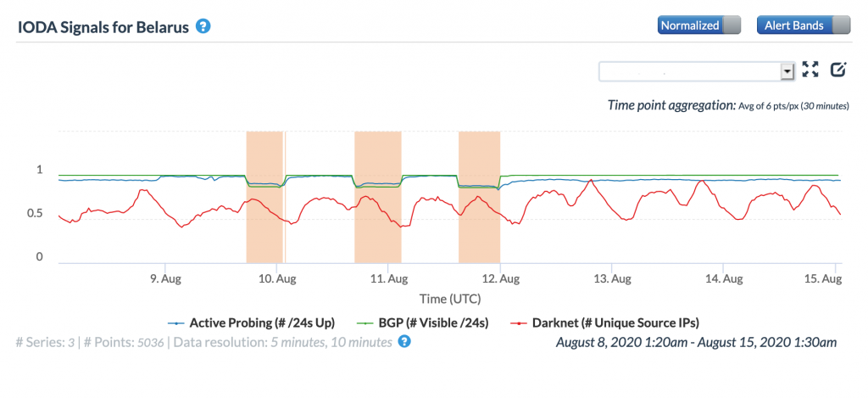Click the blue Active Probing legend marker
868x398 pixels.
(176, 322)
